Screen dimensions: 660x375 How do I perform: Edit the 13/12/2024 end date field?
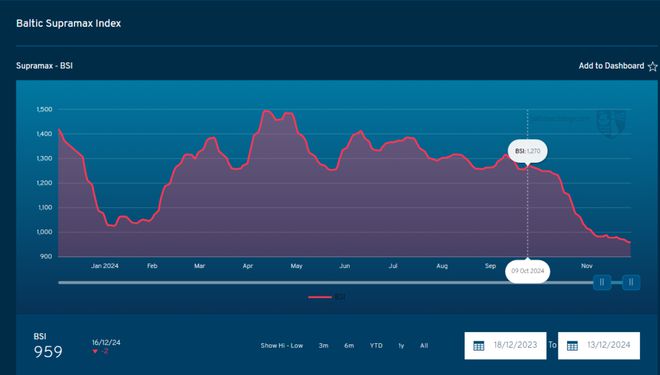coord(599,346)
